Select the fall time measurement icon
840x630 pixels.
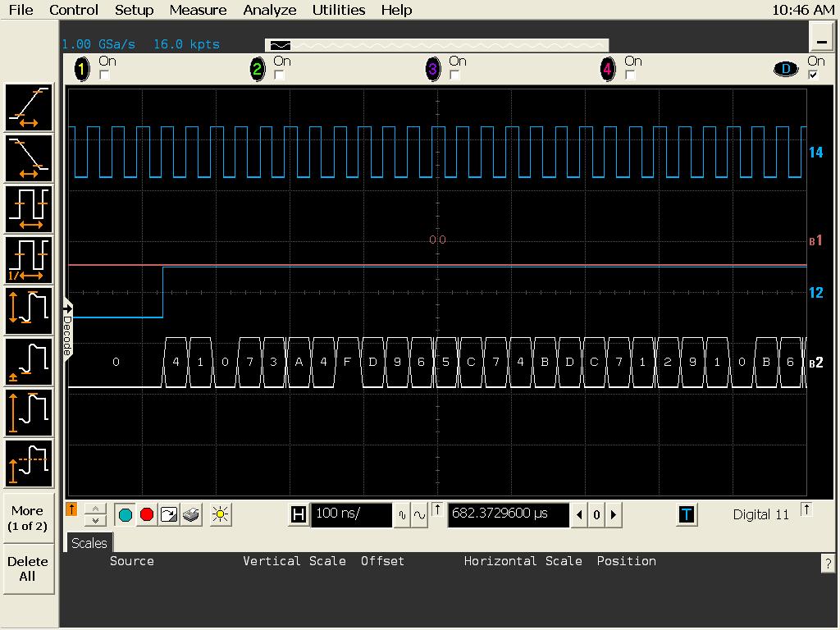tap(30, 158)
